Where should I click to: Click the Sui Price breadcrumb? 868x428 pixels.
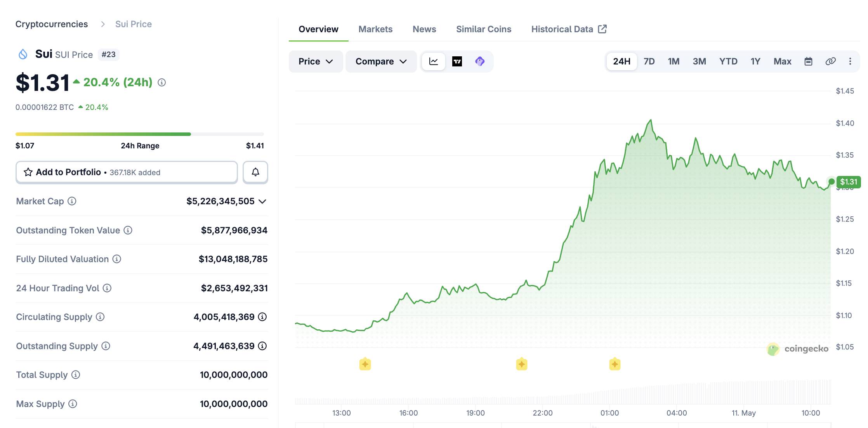point(134,24)
